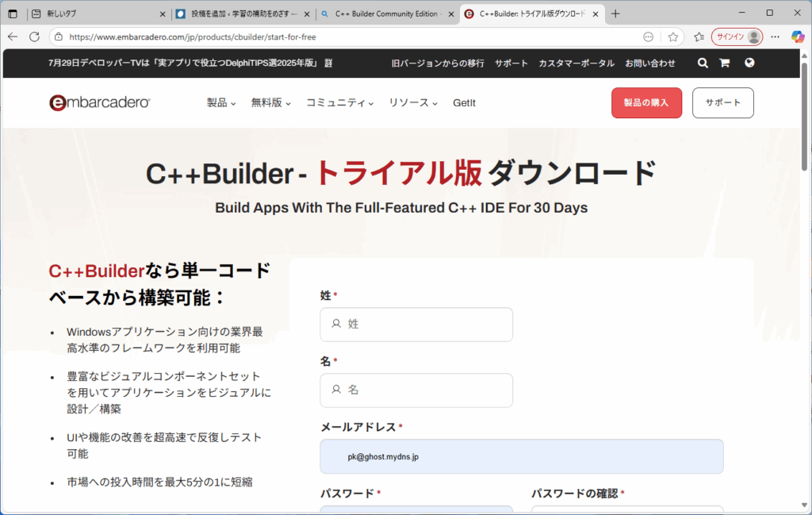Open the GetIt menu item
The width and height of the screenshot is (812, 515).
pos(464,102)
